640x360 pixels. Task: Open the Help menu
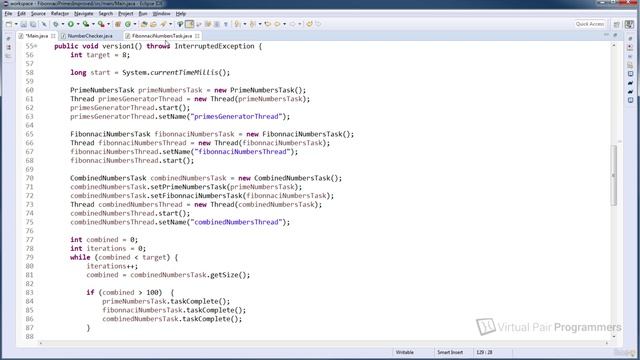tap(180, 13)
